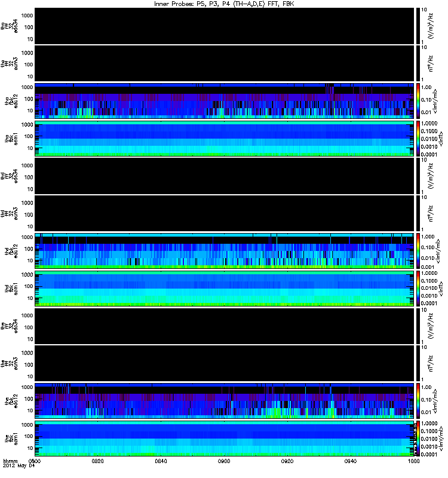Click the color bar of the fbk edc12 panel

tap(418, 401)
